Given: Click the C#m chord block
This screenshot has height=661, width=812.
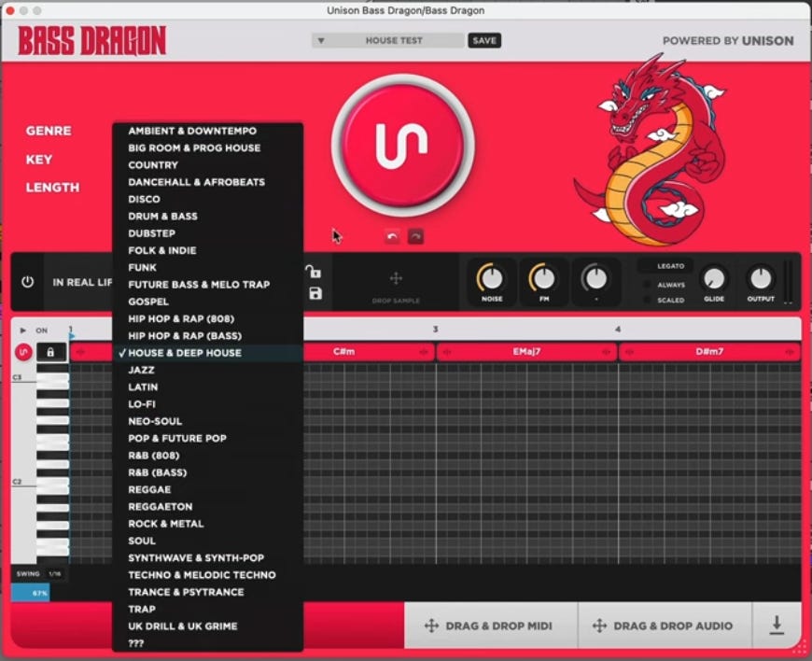Looking at the screenshot, I should 343,352.
